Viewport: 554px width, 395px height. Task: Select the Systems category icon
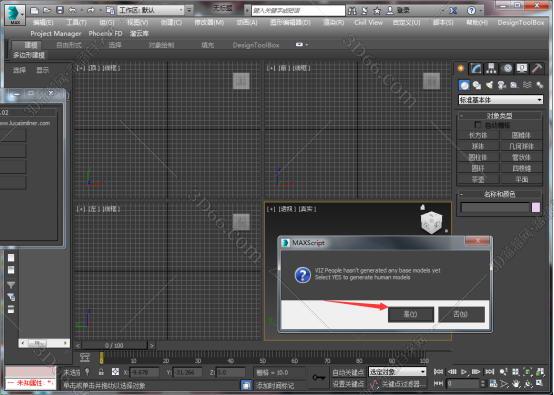pyautogui.click(x=540, y=85)
